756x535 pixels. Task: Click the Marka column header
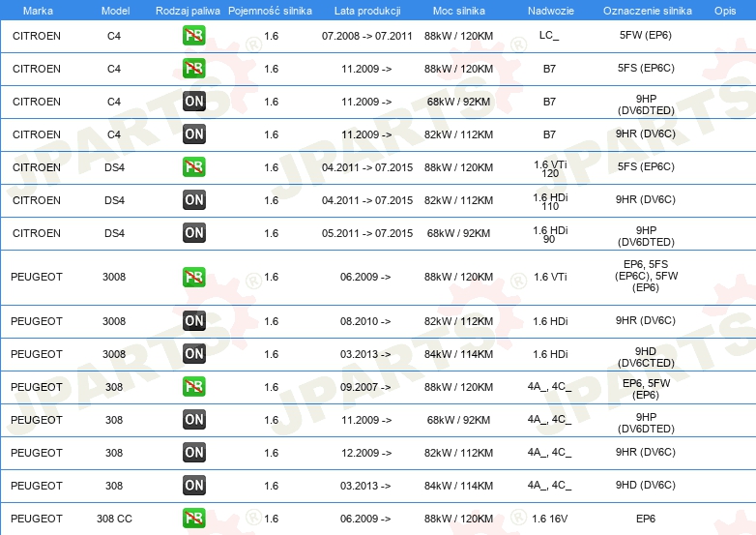(x=38, y=11)
